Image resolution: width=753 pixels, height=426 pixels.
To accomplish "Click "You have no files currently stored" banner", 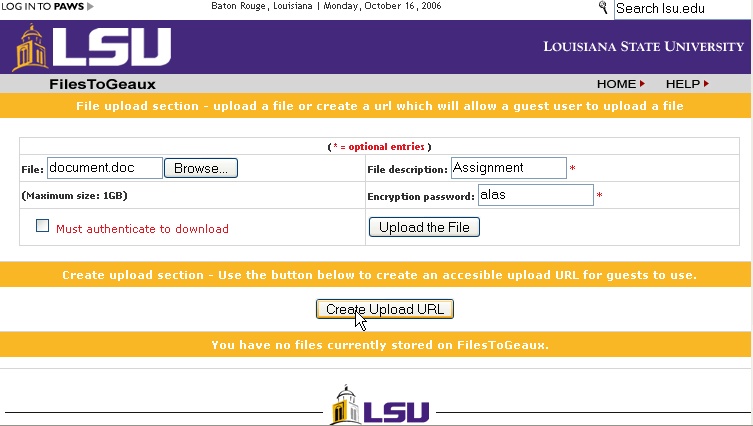I will (380, 345).
